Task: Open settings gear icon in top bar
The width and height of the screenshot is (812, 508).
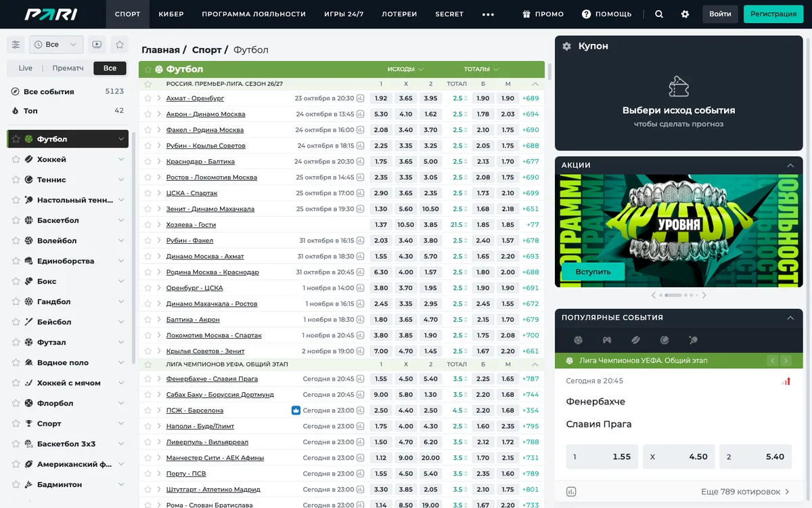Action: [685, 14]
